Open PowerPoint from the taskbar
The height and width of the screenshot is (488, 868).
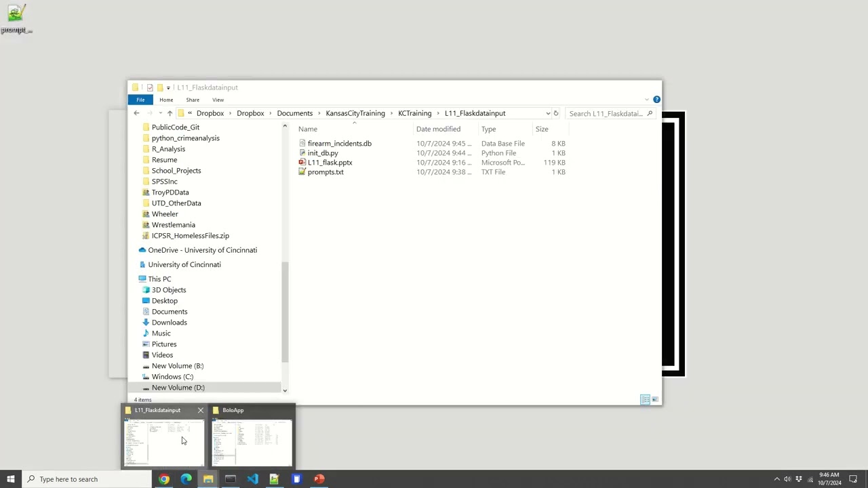click(x=319, y=479)
